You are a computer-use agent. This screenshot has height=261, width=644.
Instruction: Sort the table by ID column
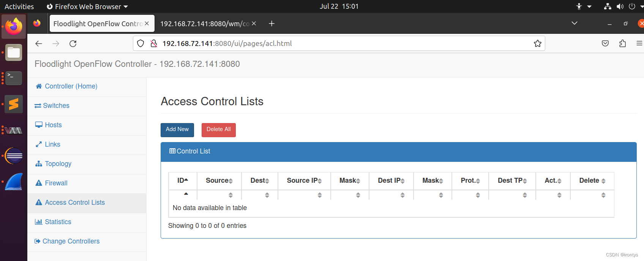click(183, 181)
